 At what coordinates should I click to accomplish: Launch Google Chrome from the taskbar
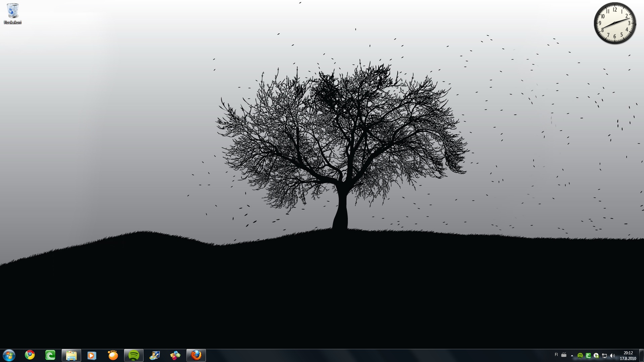(30, 355)
